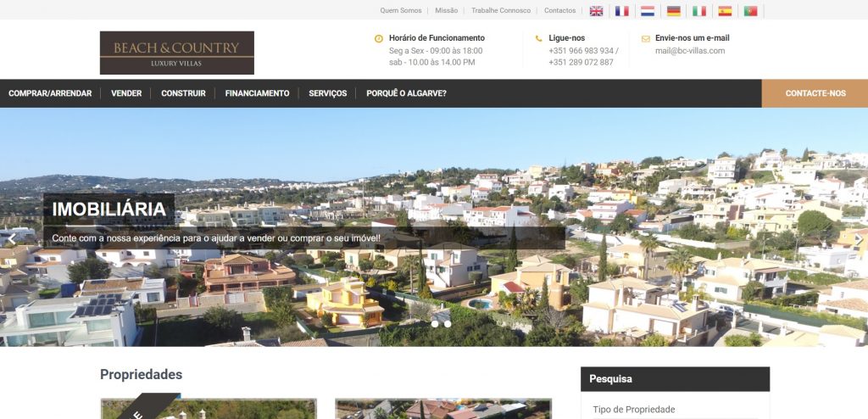Image resolution: width=868 pixels, height=419 pixels.
Task: Switch site to German flag language
Action: tap(673, 10)
